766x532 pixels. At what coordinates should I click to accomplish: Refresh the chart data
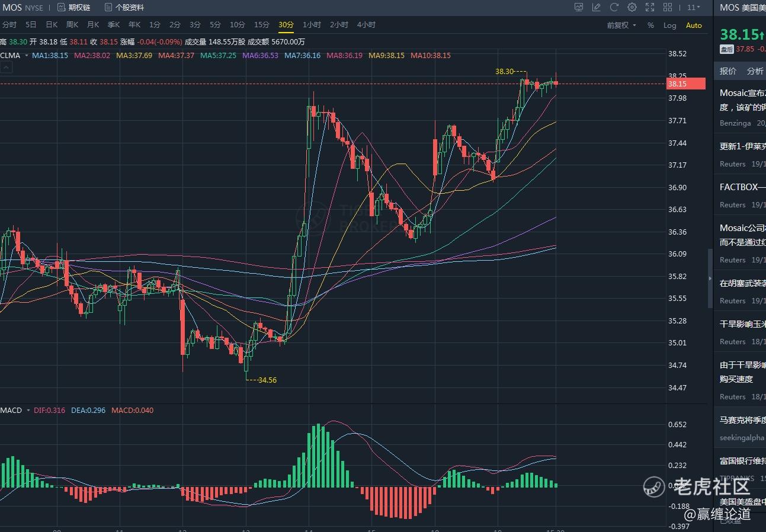coord(614,8)
